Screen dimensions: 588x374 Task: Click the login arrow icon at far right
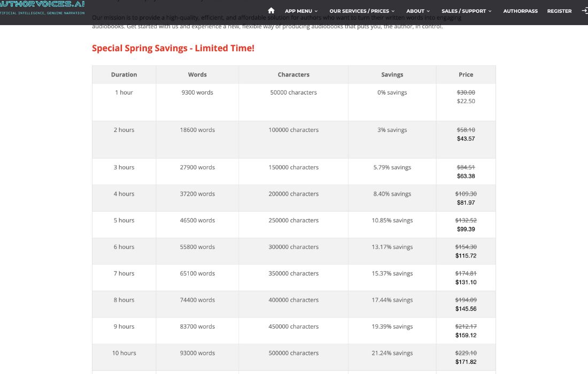pos(584,11)
